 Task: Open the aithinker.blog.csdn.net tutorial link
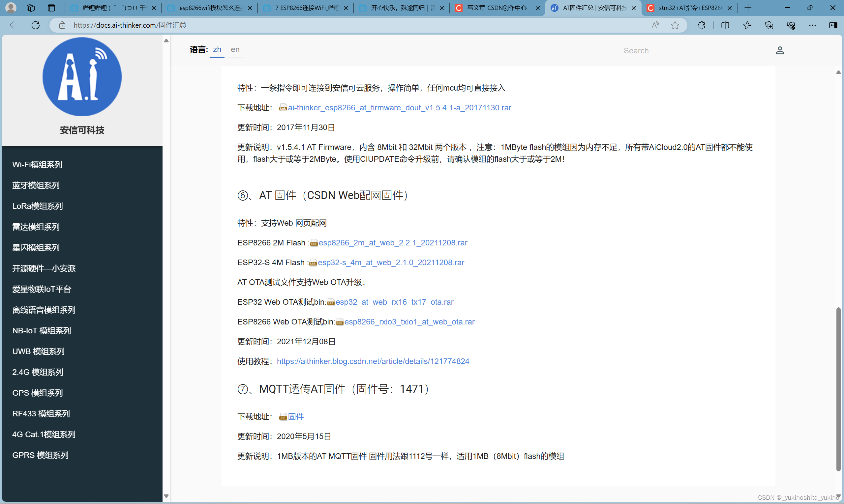[x=373, y=361]
